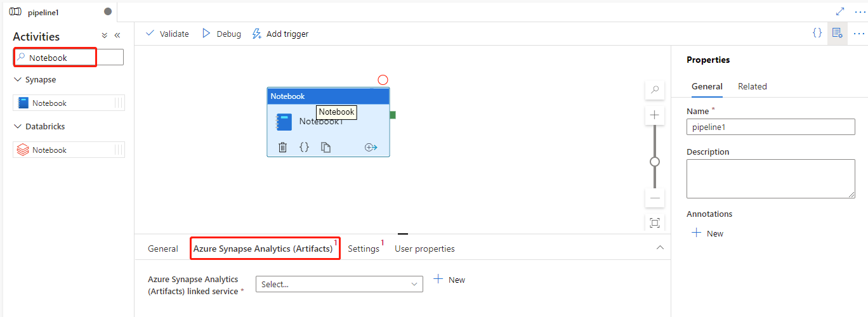Open the toolbar ellipsis more options

coord(858,33)
